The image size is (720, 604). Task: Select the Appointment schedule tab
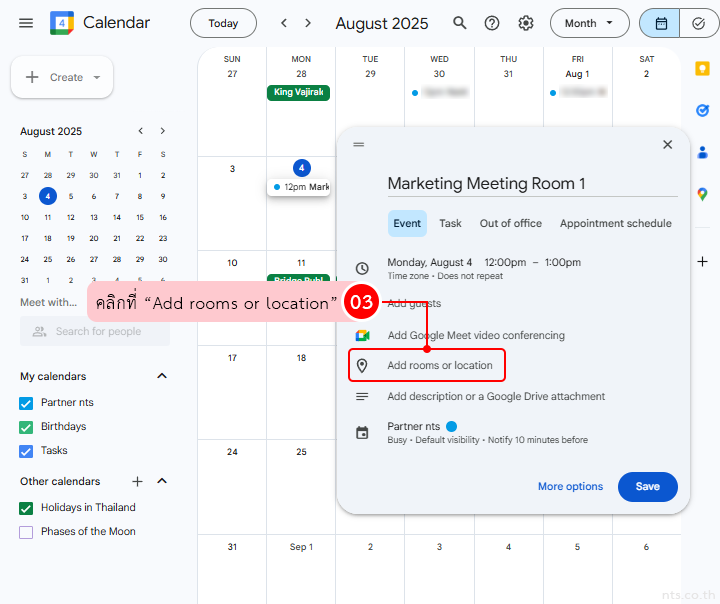tap(615, 224)
